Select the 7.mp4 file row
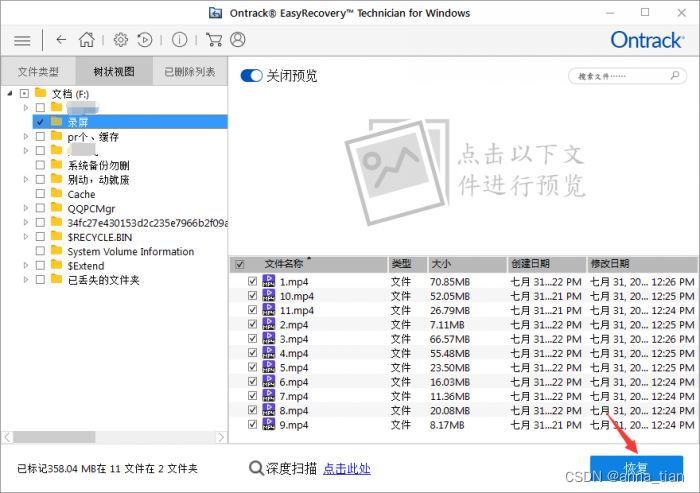This screenshot has width=700, height=493. [x=463, y=396]
